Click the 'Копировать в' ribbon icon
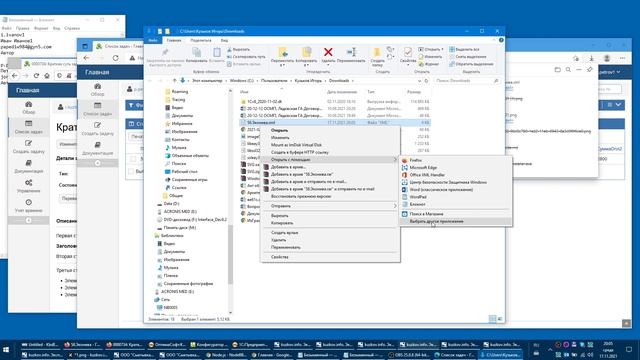This screenshot has height=360, width=640. coord(306,52)
